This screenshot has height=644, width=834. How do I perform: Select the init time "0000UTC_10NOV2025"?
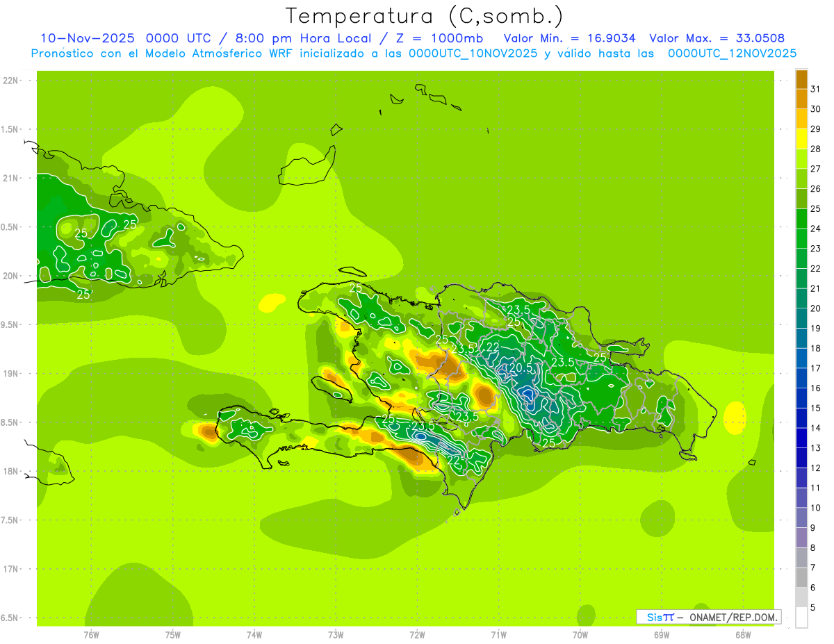[473, 53]
